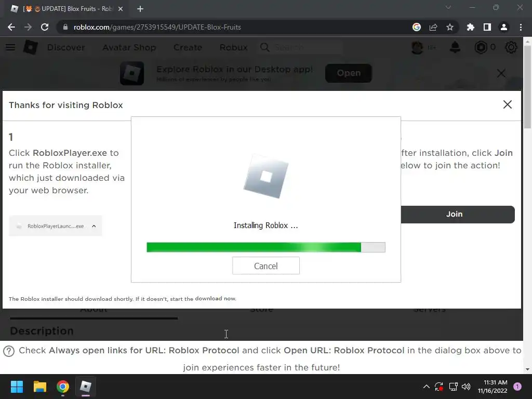This screenshot has height=399, width=532.
Task: Click the Roblox logo home icon
Action: pyautogui.click(x=31, y=47)
